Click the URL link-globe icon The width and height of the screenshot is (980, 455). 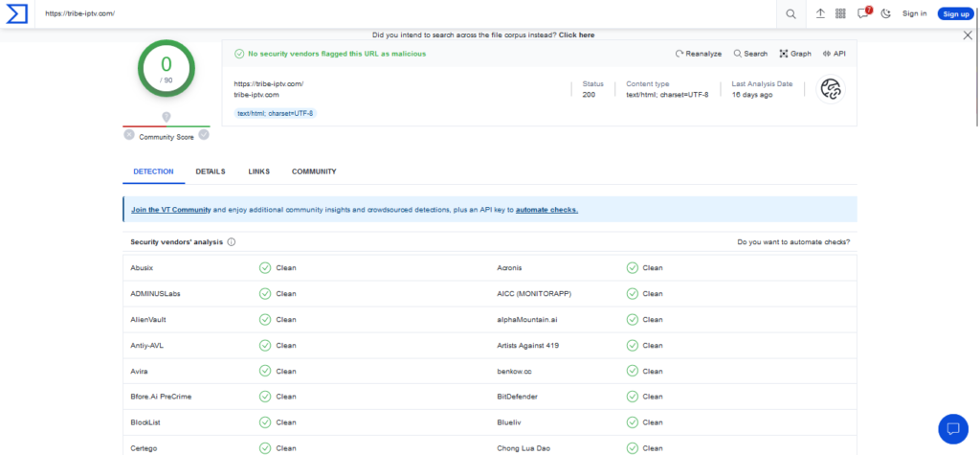(831, 89)
